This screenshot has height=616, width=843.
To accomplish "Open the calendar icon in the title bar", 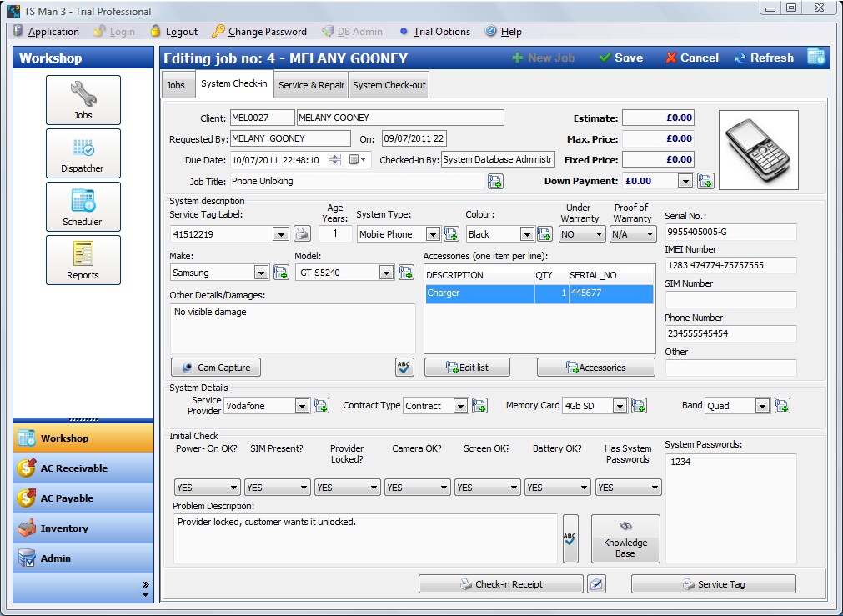I will [816, 57].
